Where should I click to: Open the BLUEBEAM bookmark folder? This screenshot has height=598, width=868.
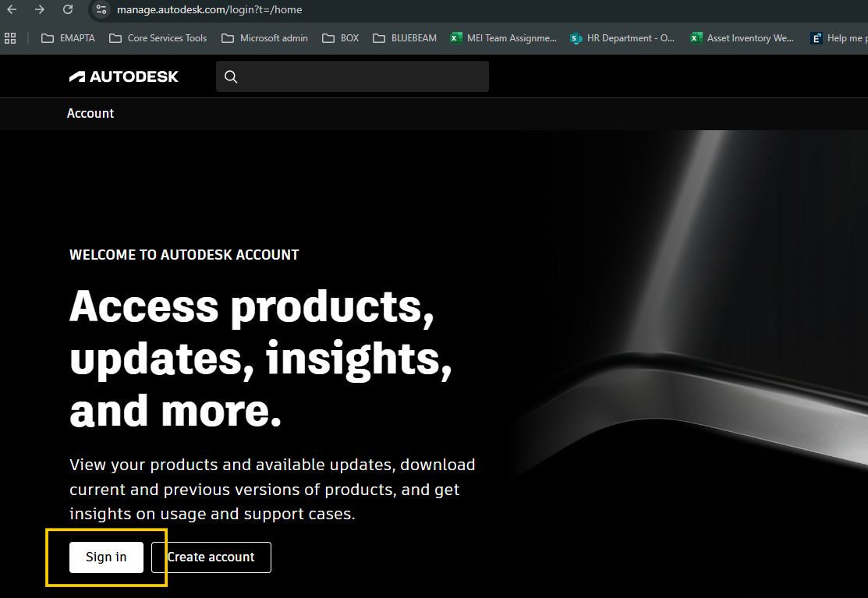pyautogui.click(x=405, y=38)
